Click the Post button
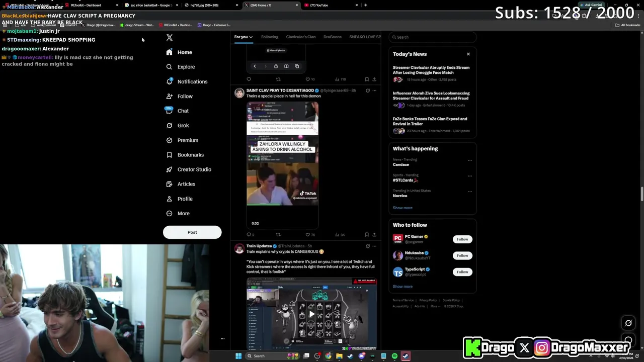The width and height of the screenshot is (644, 362). click(192, 232)
